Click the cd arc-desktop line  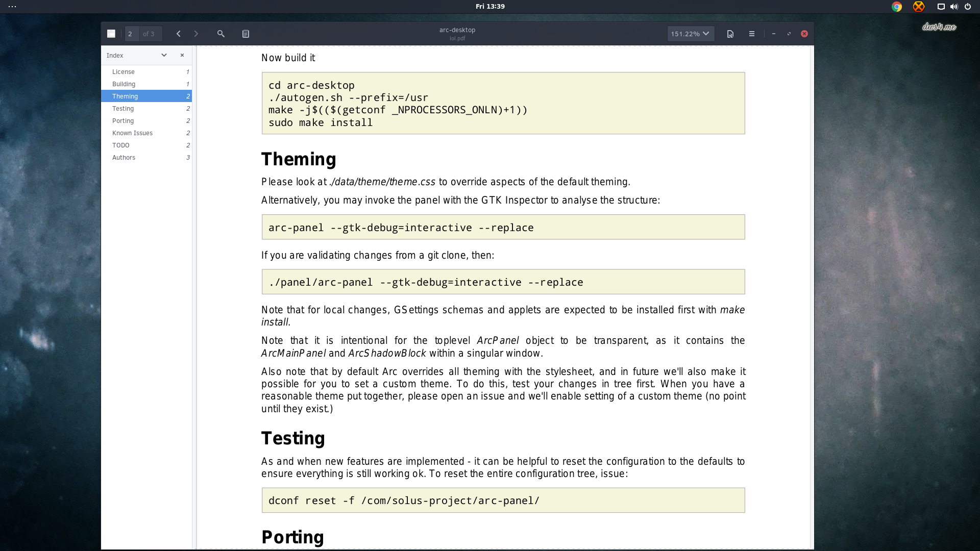coord(311,85)
